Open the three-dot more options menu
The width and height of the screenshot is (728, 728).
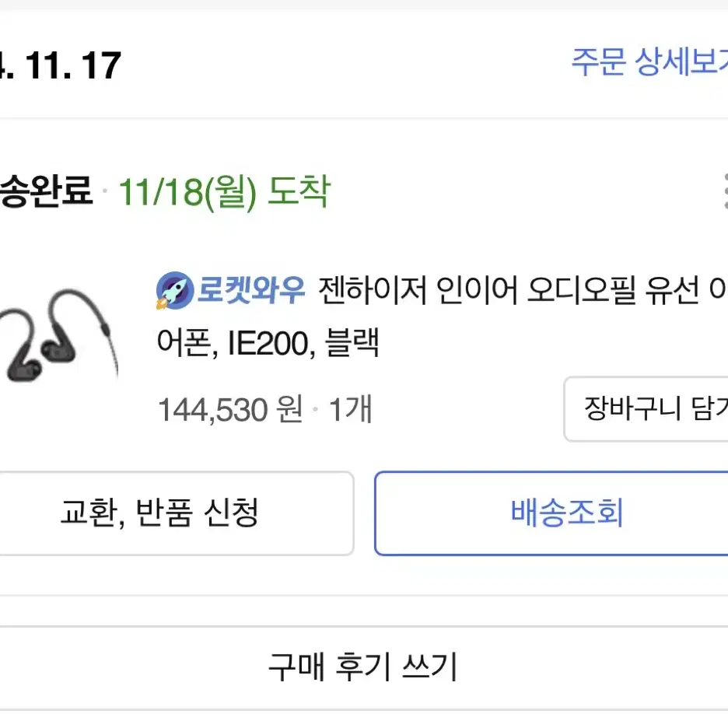point(725,191)
